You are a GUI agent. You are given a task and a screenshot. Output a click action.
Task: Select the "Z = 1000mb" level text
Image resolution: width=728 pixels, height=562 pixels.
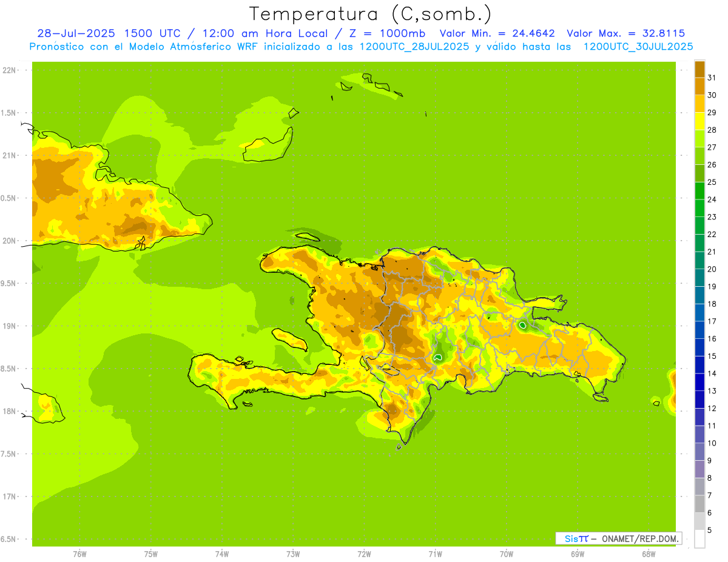coord(385,33)
